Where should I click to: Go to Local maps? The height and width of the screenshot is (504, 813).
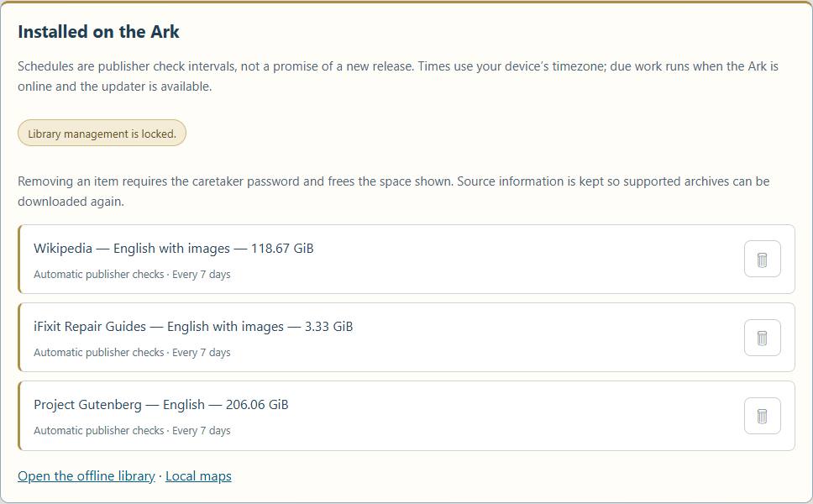(x=198, y=476)
